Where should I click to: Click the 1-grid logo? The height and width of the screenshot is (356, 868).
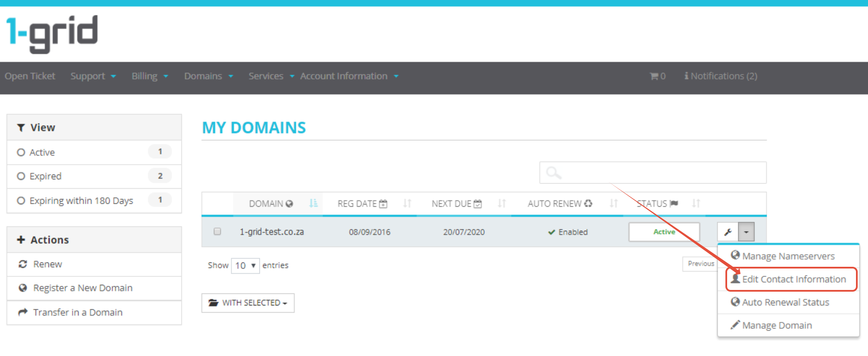coord(52,34)
